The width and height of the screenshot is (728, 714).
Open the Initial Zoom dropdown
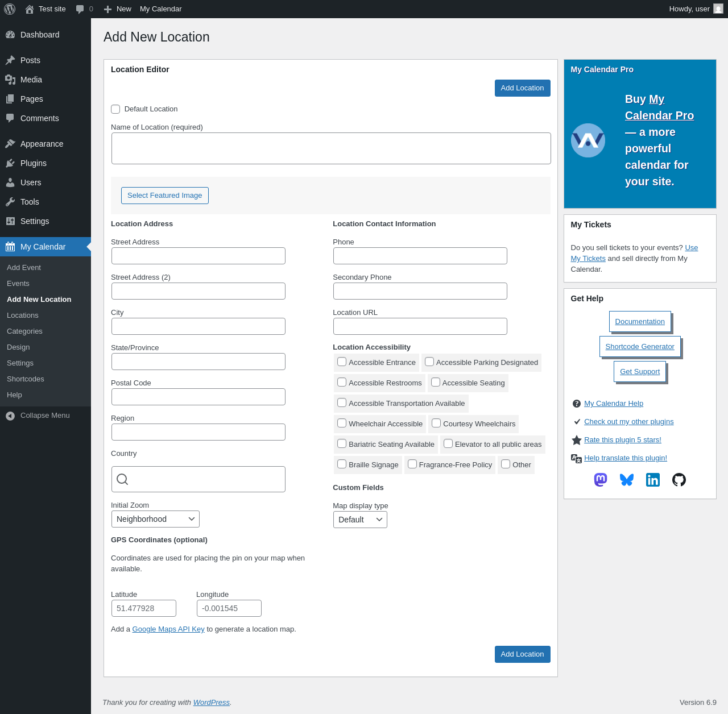[155, 519]
